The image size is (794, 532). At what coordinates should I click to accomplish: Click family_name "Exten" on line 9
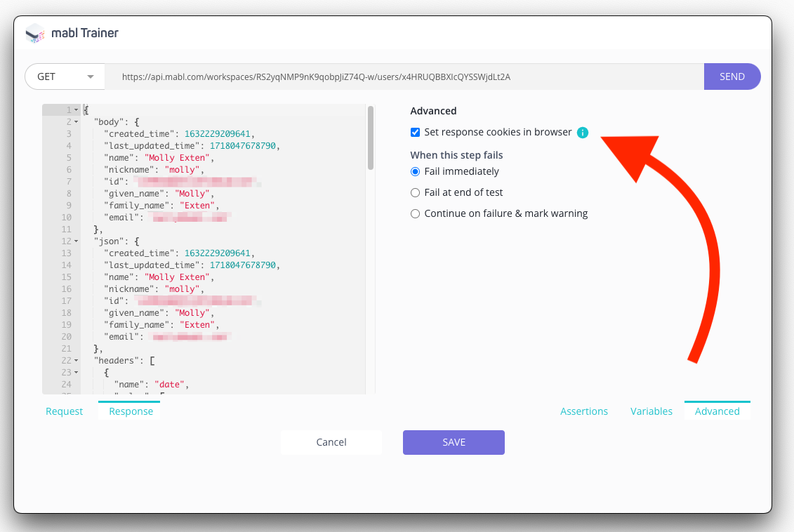click(x=197, y=206)
